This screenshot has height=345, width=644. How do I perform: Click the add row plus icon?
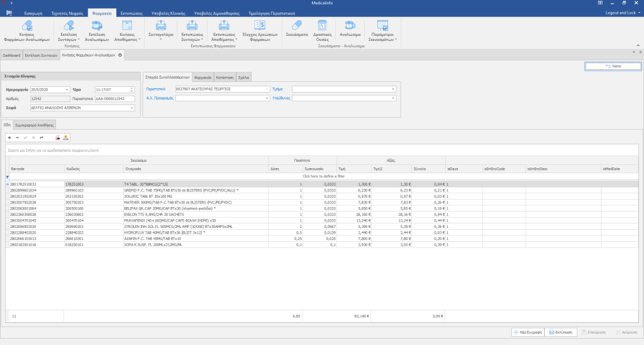coord(9,137)
